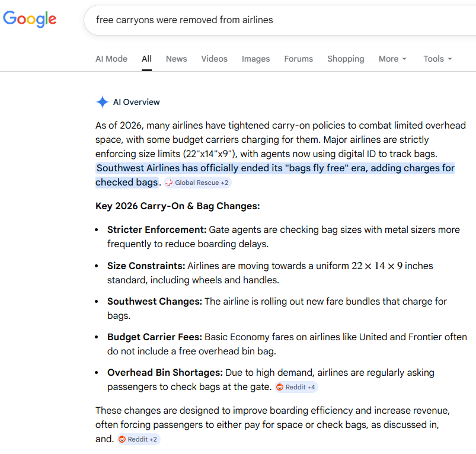Click the AI Overview sparkle icon
This screenshot has height=454, width=476.
pyautogui.click(x=103, y=102)
